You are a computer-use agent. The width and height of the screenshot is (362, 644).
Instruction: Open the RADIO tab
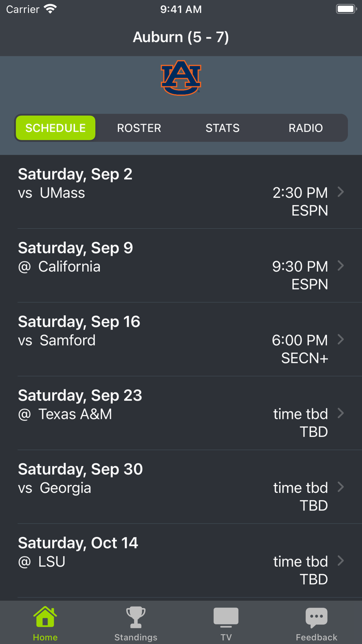pyautogui.click(x=305, y=128)
